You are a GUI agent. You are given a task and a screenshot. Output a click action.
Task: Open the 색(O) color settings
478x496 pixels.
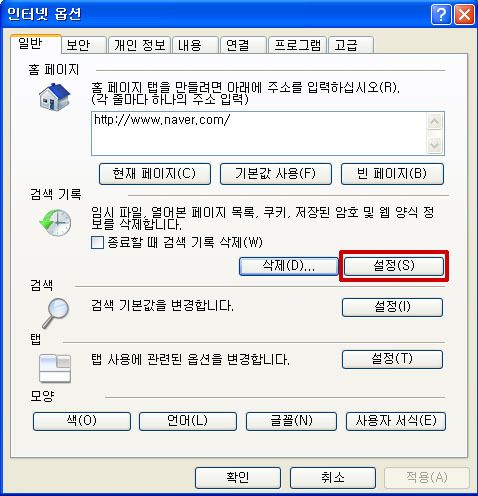(x=82, y=421)
